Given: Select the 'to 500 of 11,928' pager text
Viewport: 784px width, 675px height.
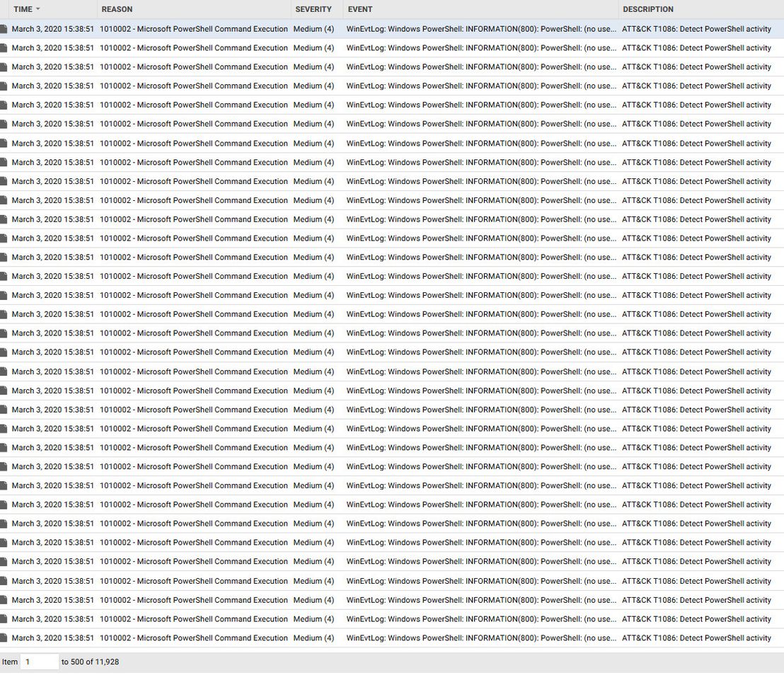Looking at the screenshot, I should click(90, 662).
